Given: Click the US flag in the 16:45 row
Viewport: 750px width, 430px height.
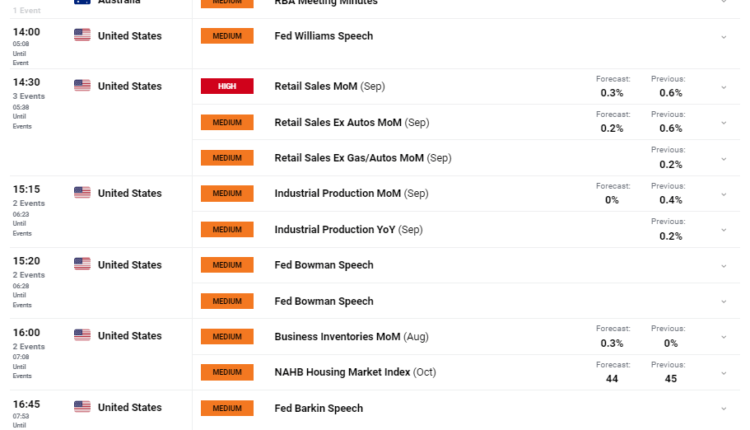Looking at the screenshot, I should 82,407.
